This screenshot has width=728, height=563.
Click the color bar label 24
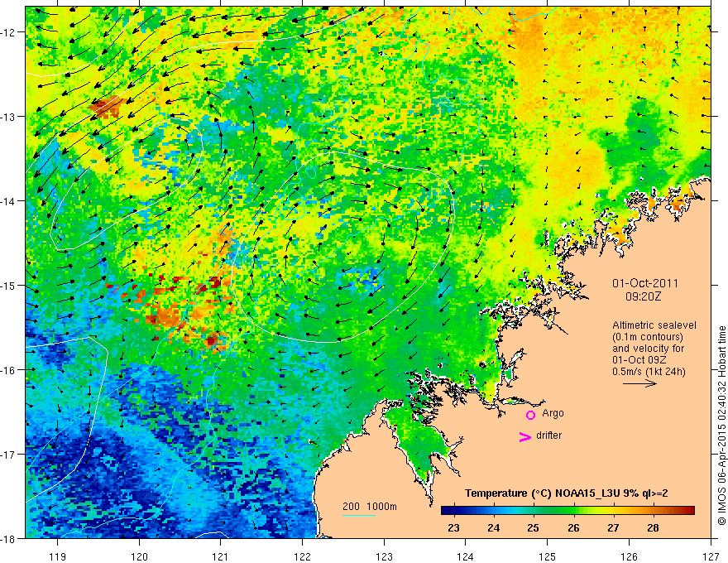point(494,527)
